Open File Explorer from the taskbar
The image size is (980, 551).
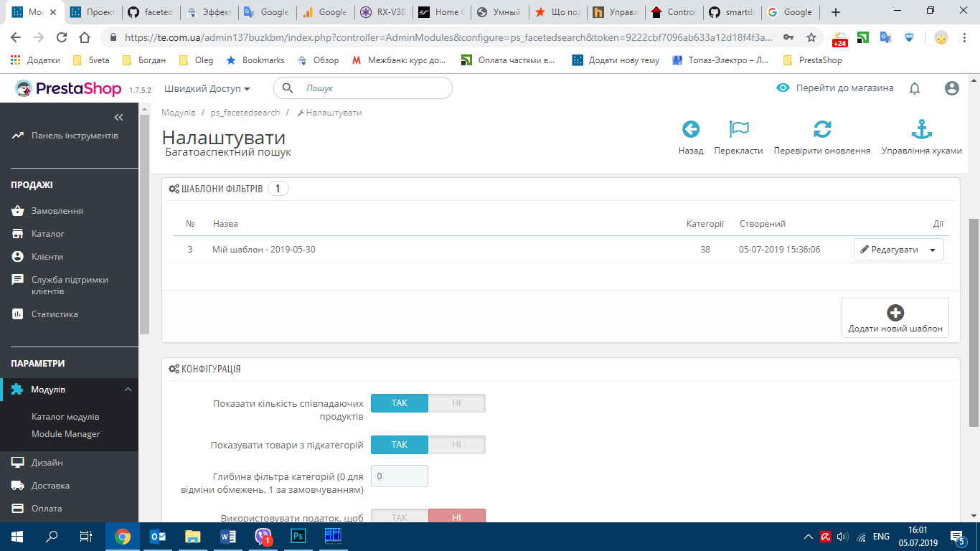[x=193, y=536]
